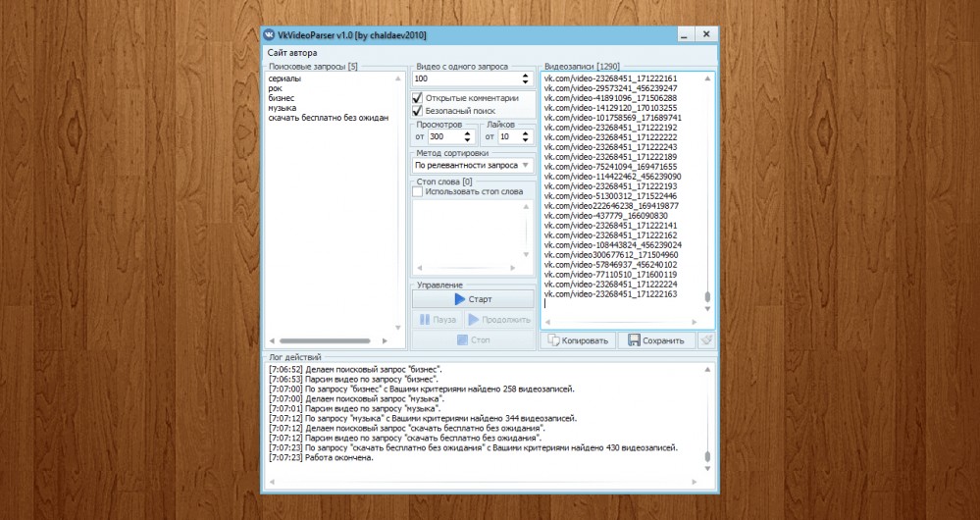The width and height of the screenshot is (980, 520).
Task: Click log line about 430 видеозаписей found
Action: pyautogui.click(x=473, y=447)
